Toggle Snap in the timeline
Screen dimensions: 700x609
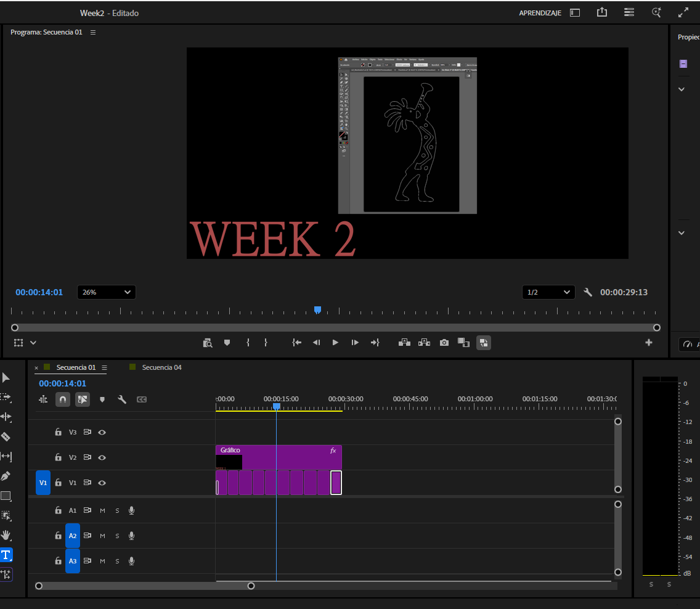(62, 399)
